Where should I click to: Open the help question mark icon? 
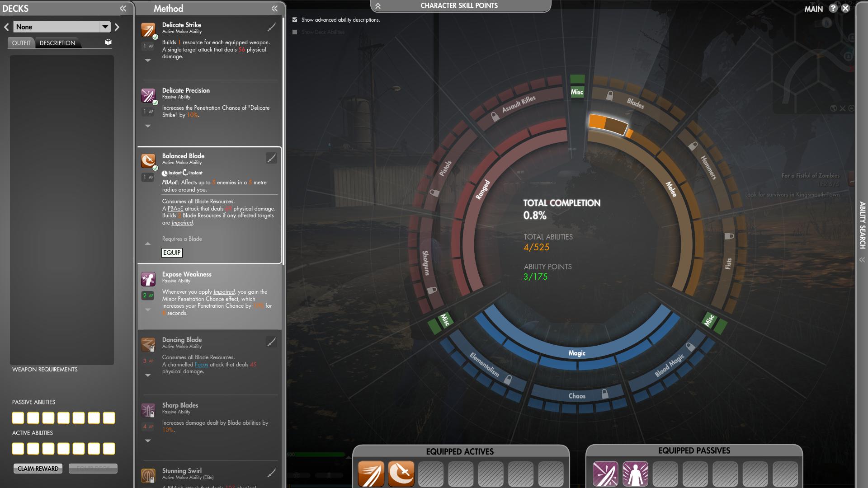click(x=833, y=8)
